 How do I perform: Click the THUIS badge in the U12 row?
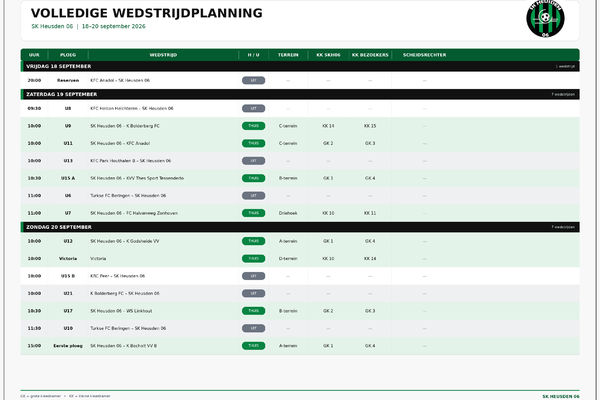pos(253,241)
